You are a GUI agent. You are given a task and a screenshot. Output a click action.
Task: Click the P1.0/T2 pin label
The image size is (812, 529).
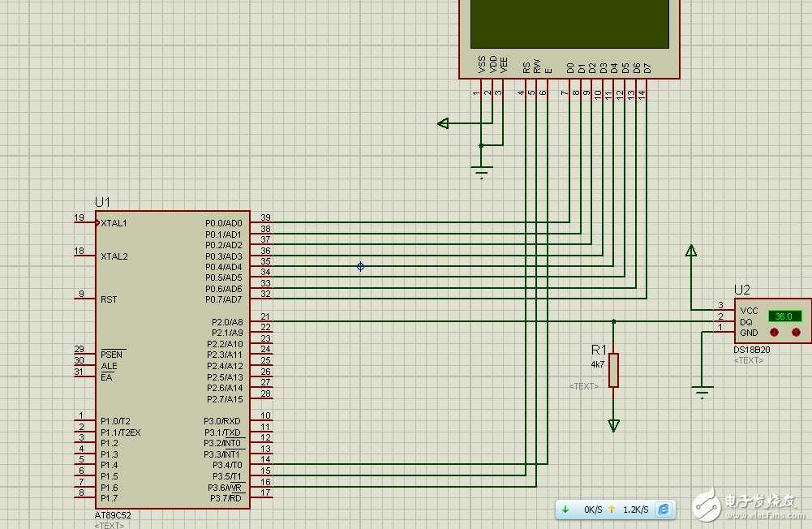(x=115, y=421)
